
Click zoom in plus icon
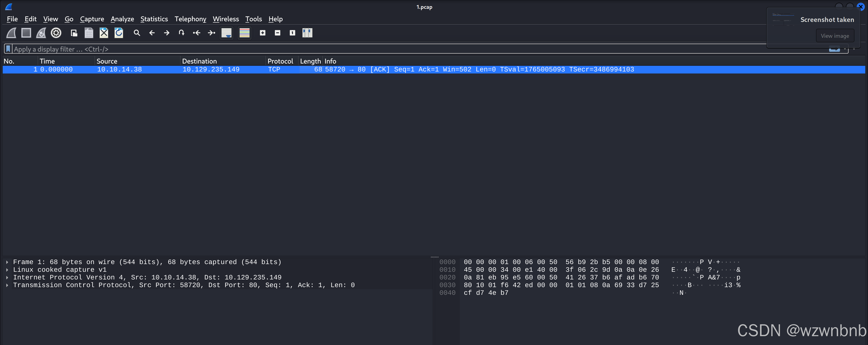coord(262,33)
